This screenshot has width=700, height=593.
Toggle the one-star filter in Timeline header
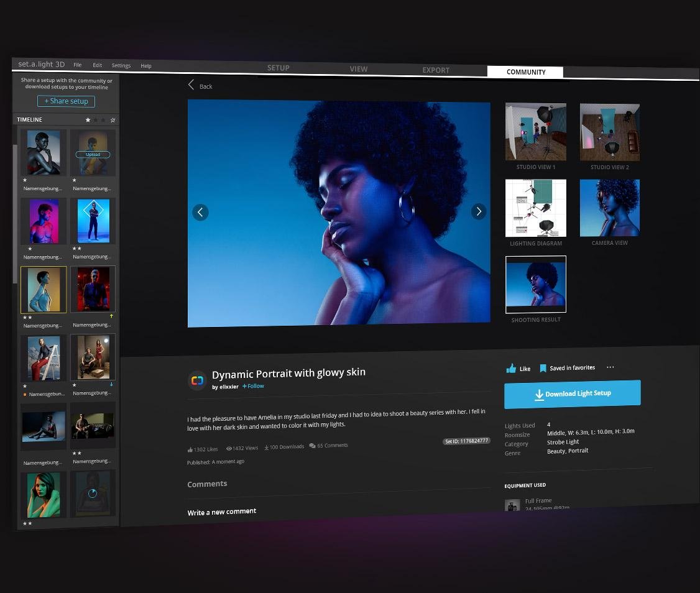(88, 119)
